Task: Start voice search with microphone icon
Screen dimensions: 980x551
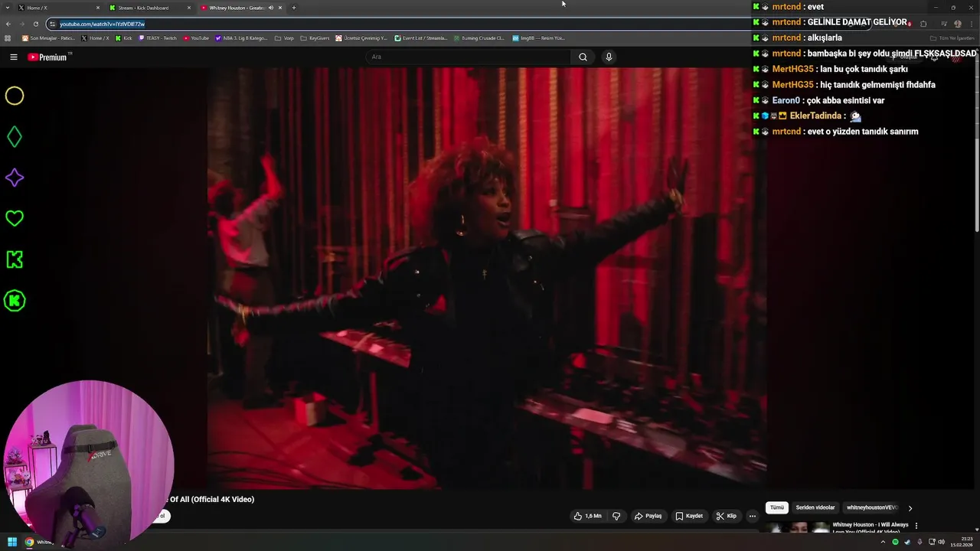Action: (609, 57)
